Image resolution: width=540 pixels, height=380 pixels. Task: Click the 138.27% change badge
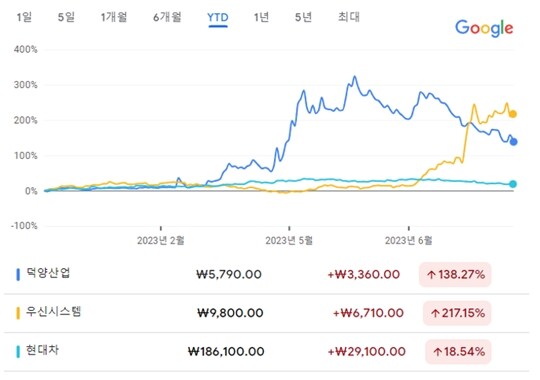pyautogui.click(x=455, y=275)
